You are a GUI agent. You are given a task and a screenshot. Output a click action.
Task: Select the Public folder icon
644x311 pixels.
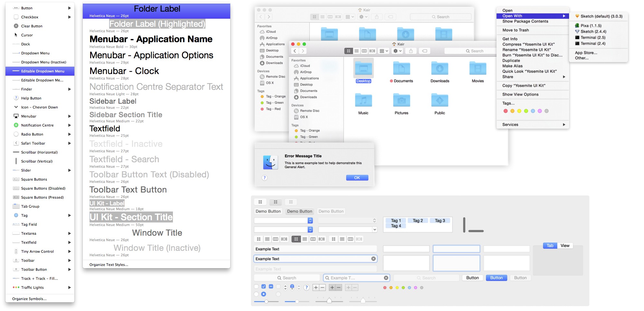[x=440, y=100]
